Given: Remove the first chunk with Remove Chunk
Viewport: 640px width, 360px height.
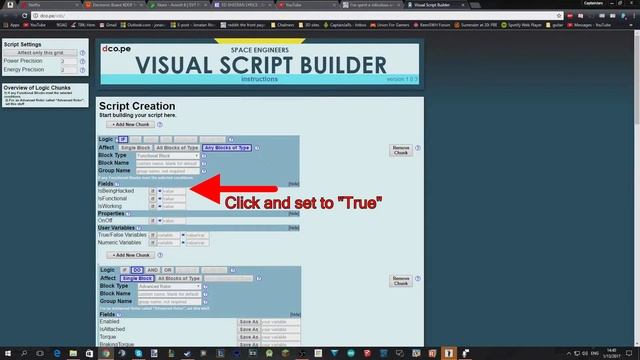Looking at the screenshot, I should pyautogui.click(x=401, y=150).
